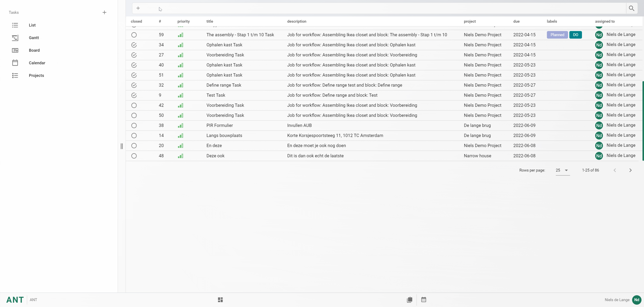
Task: Add new item with Tasks plus icon
Action: tap(105, 12)
